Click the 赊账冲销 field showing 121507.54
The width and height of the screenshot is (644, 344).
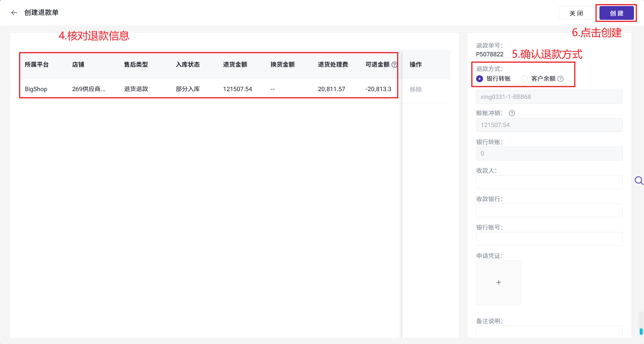pos(549,125)
